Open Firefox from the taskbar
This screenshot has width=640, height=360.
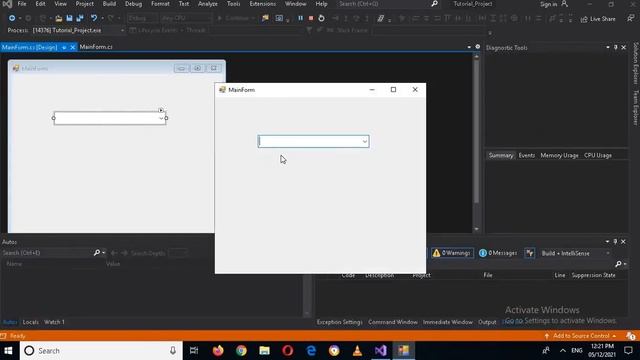point(218,351)
